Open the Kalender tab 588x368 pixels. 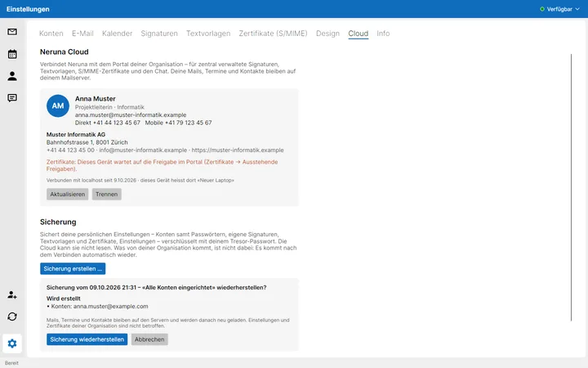tap(117, 34)
